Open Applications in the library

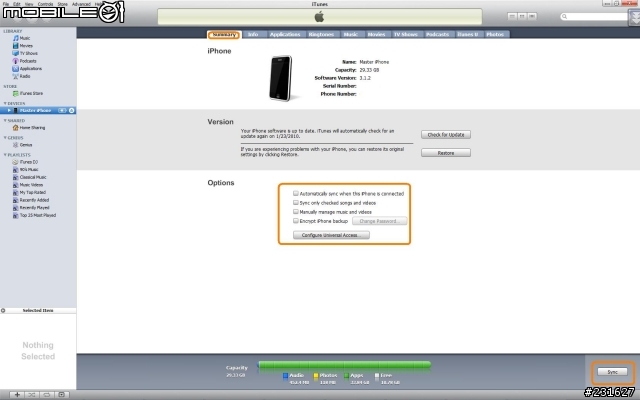(27, 69)
